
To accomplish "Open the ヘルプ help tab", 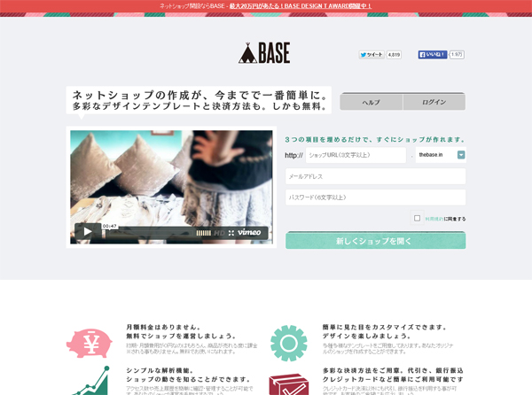I will point(371,102).
